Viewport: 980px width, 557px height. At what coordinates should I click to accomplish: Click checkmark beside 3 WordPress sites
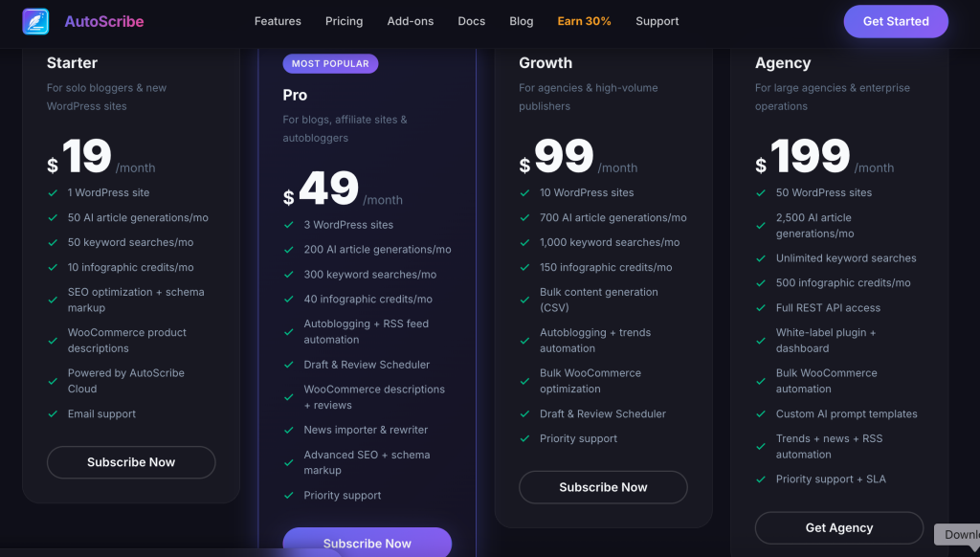point(289,225)
